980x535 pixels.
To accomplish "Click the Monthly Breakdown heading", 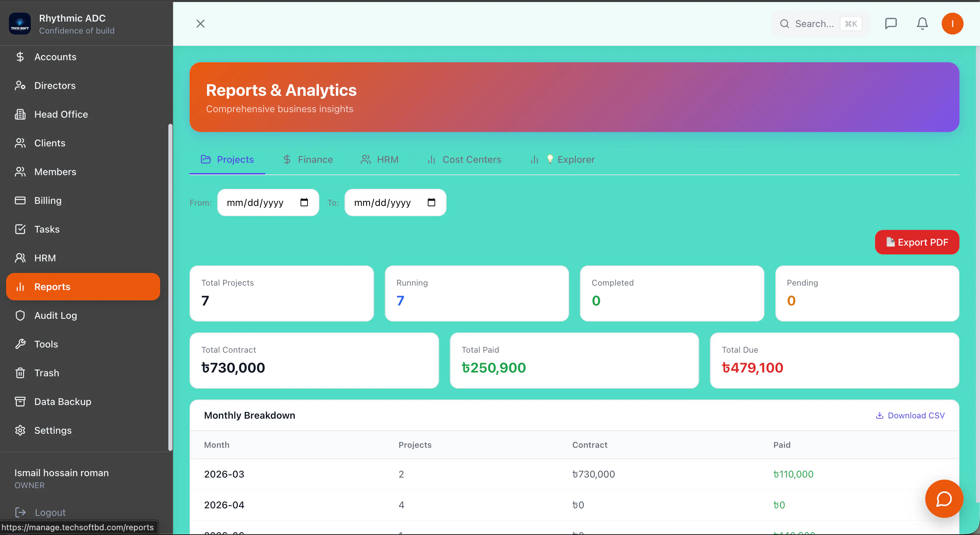I will coord(249,415).
